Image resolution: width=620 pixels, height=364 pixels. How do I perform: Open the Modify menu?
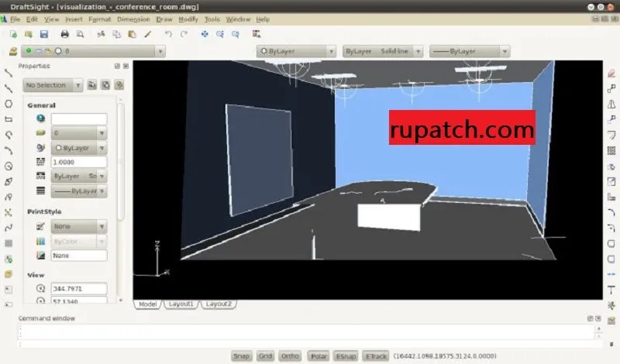click(x=188, y=19)
